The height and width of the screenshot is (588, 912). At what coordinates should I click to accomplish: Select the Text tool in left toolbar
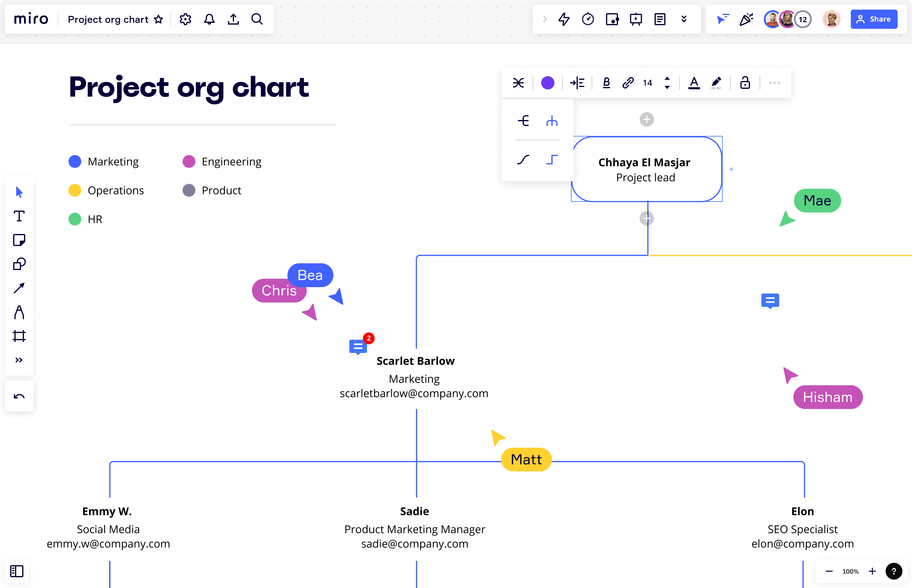pos(19,216)
